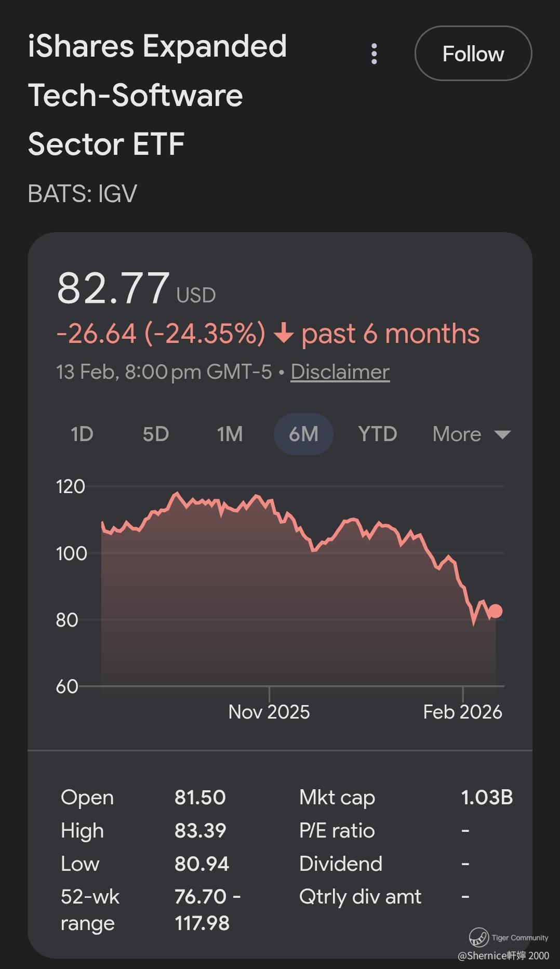Expand the More time ranges dropdown
560x969 pixels.
pyautogui.click(x=457, y=434)
